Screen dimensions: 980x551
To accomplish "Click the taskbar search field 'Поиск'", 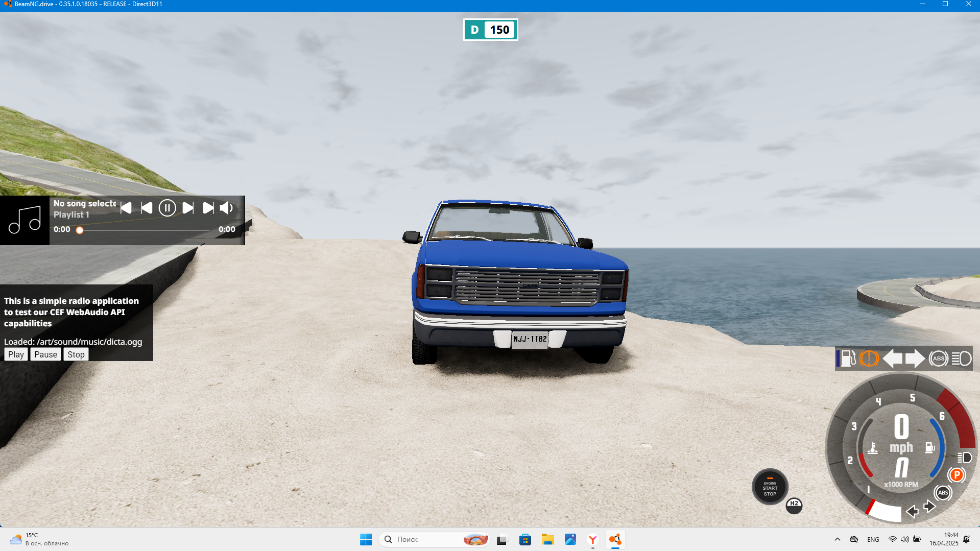I will 434,539.
